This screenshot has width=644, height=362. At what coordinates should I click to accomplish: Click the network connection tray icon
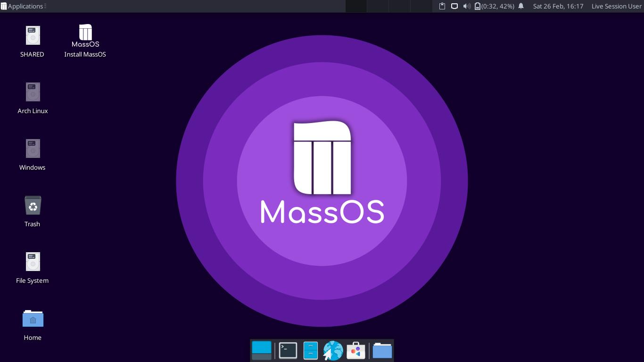point(454,6)
